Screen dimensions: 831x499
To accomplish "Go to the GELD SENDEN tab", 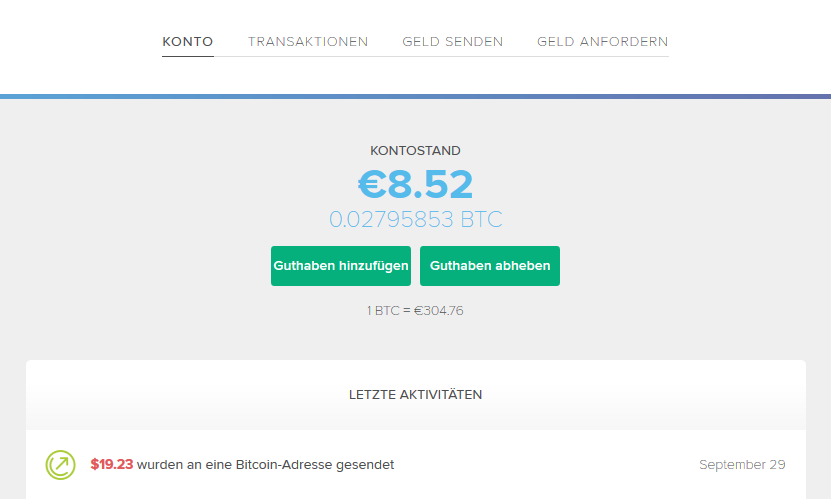I will tap(453, 42).
